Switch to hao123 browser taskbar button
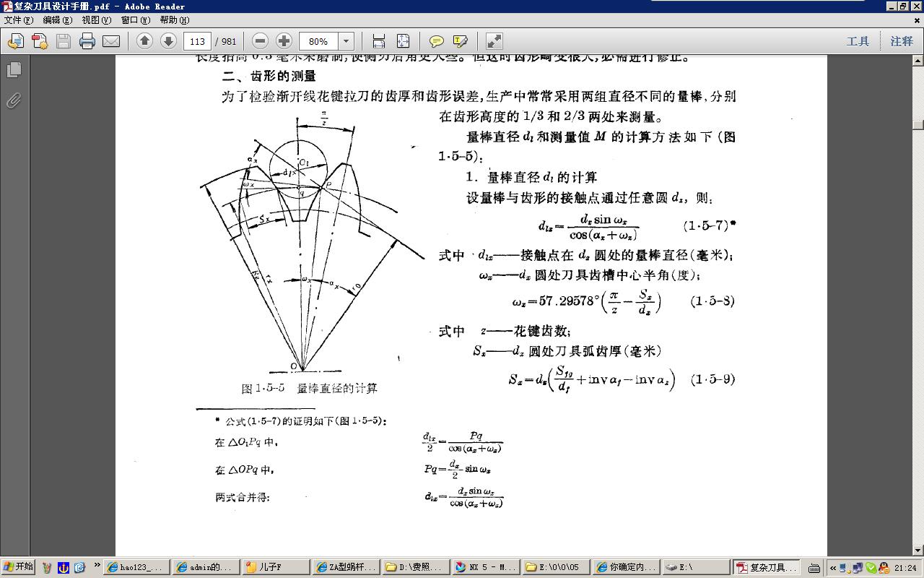Viewport: 924px width, 578px height. 137,568
